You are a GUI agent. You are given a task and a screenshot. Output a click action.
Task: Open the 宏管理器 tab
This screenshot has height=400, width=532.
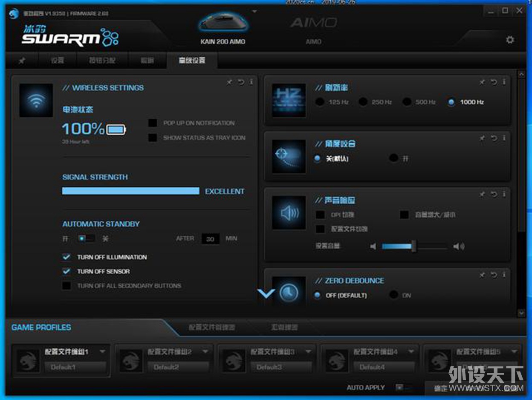tap(284, 328)
